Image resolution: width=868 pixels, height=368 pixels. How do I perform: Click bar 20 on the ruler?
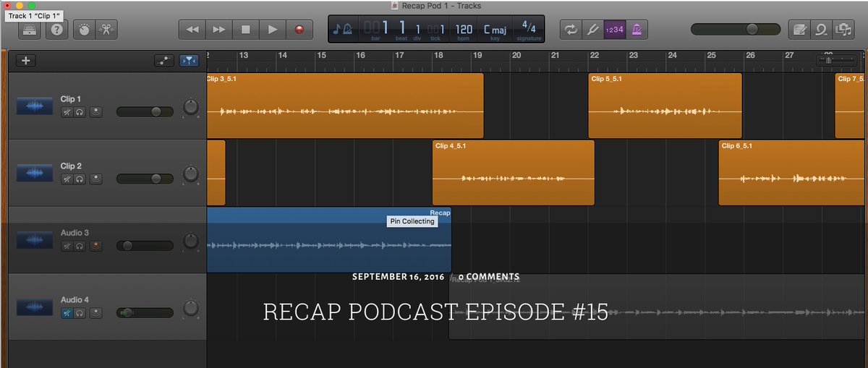pyautogui.click(x=516, y=56)
